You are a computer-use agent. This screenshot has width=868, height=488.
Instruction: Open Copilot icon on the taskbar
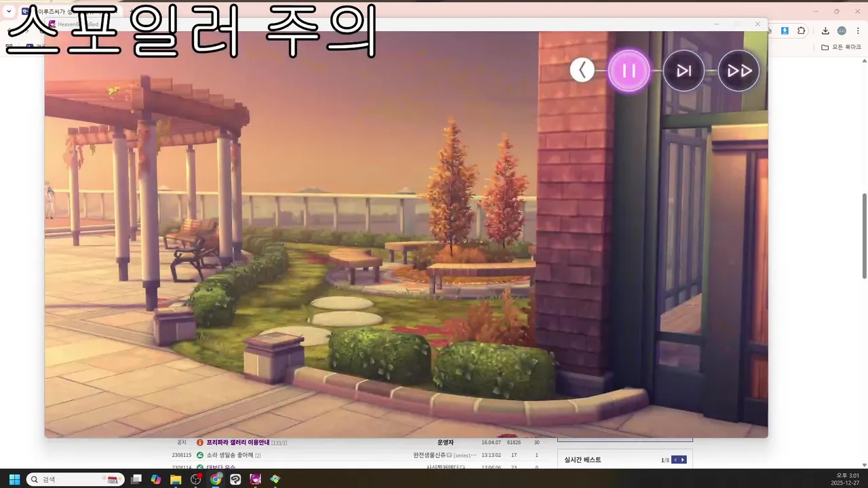(156, 479)
